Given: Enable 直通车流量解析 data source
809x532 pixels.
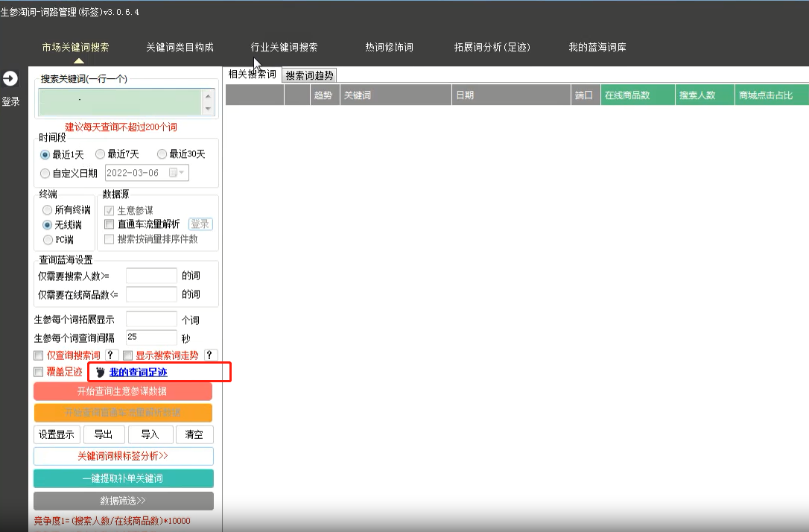Looking at the screenshot, I should click(109, 224).
